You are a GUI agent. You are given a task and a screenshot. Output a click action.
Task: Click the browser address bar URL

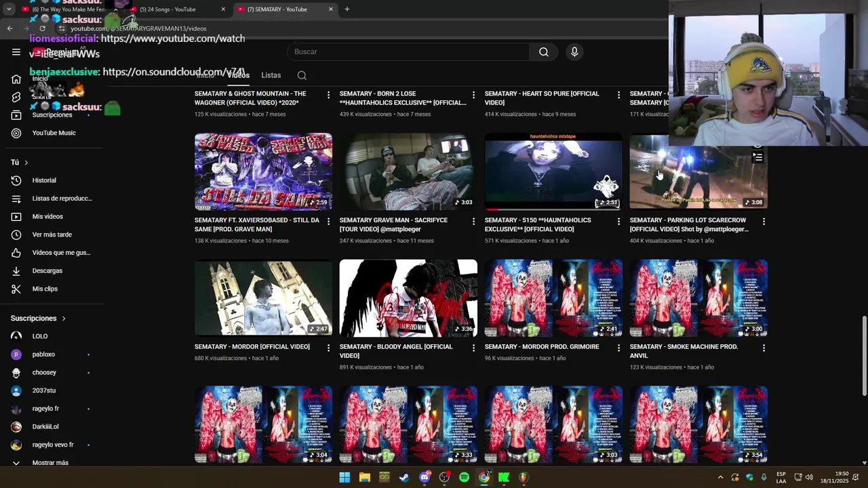pos(138,28)
